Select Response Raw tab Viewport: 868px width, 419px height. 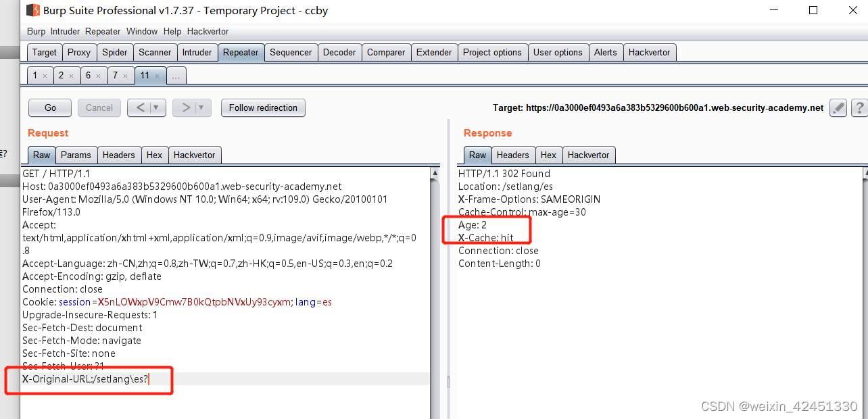(477, 155)
